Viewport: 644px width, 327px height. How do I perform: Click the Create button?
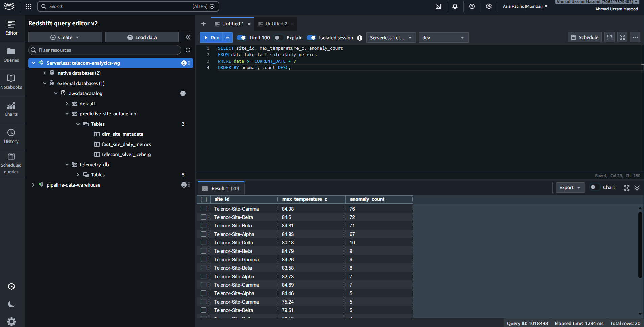tap(65, 37)
